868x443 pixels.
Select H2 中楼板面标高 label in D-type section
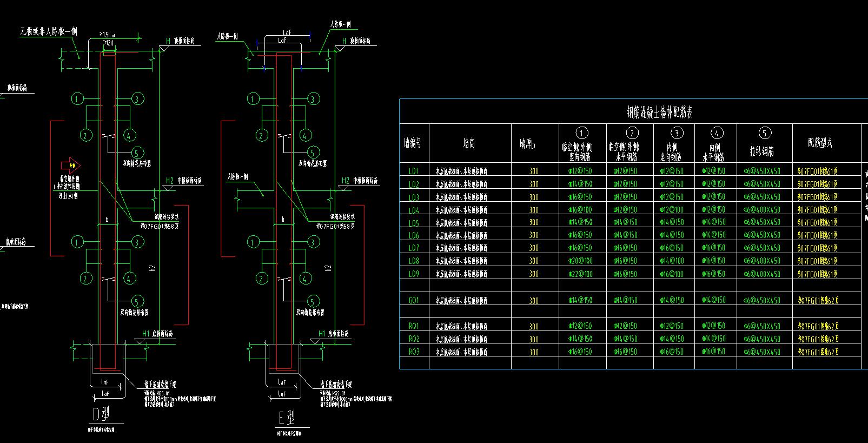pos(184,181)
